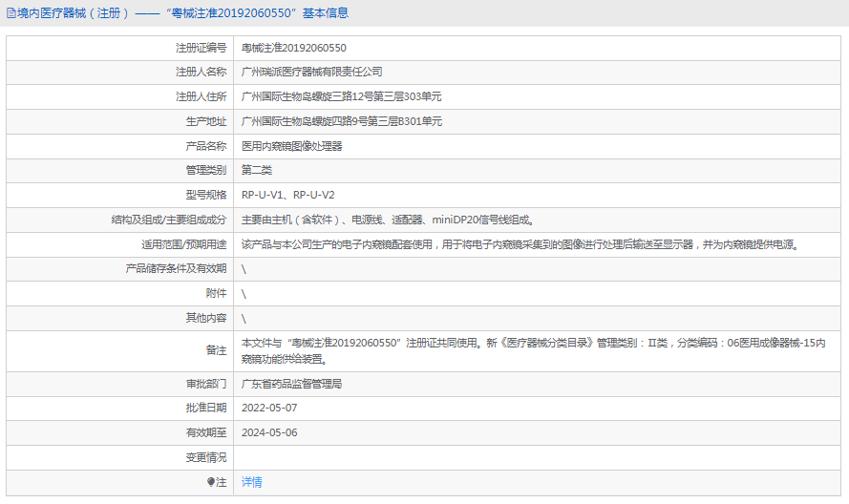Viewport: 849px width, 504px height.
Task: Click the 产品储存条件及有效期 label
Action: click(176, 268)
